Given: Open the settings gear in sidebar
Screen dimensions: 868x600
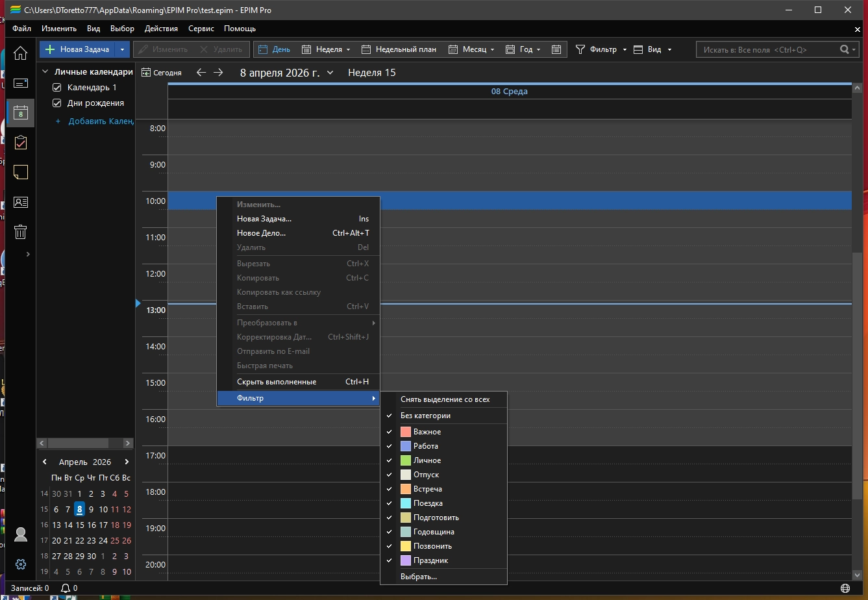Looking at the screenshot, I should coord(21,564).
